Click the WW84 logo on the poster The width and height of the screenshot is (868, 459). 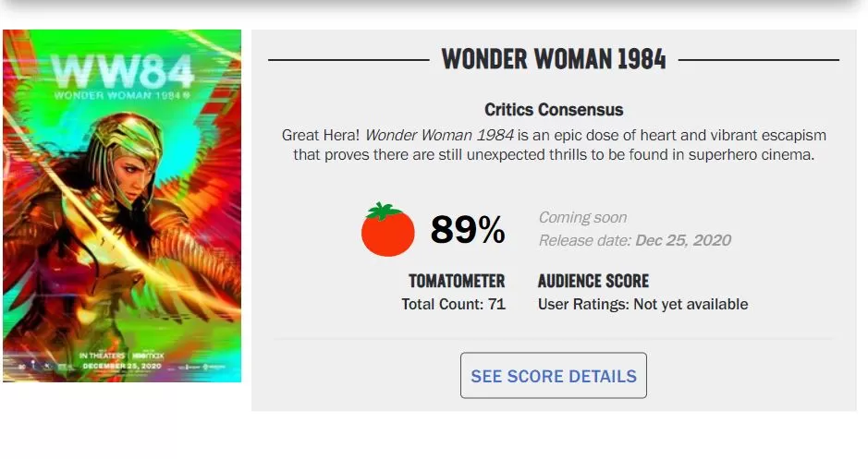point(123,70)
